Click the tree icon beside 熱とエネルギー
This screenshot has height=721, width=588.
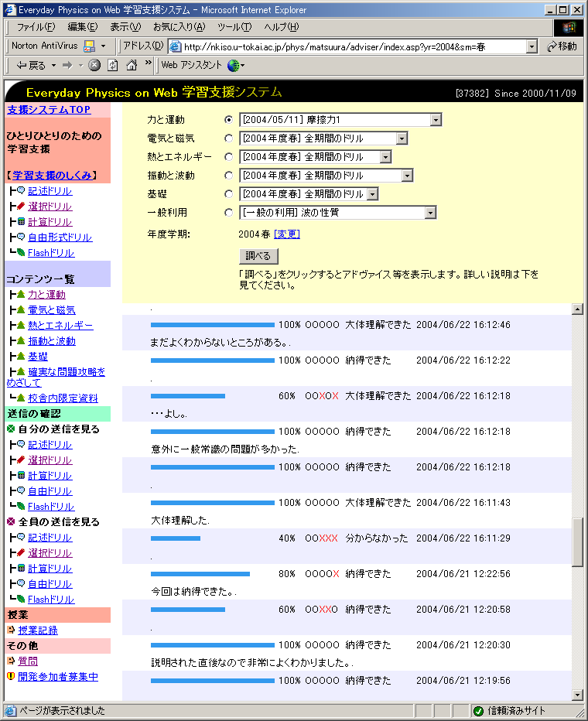click(21, 325)
